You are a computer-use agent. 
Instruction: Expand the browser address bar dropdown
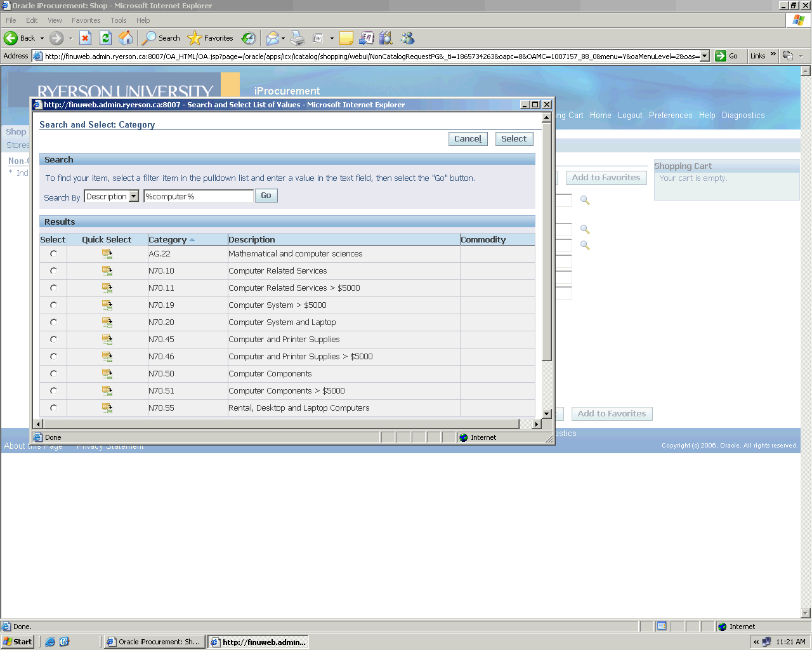tap(705, 56)
